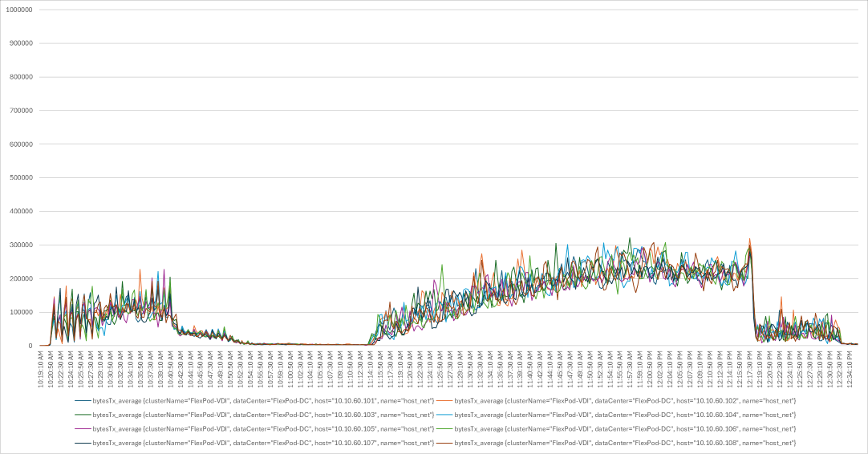The width and height of the screenshot is (868, 454).
Task: Click the 200000 y-axis label
Action: coord(21,278)
